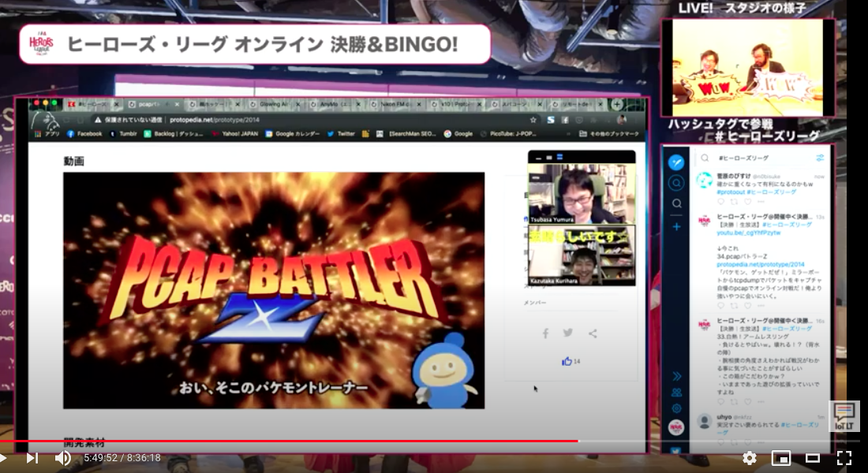868x473 pixels.
Task: Open the SearchMan SEO bookmark
Action: pos(407,134)
